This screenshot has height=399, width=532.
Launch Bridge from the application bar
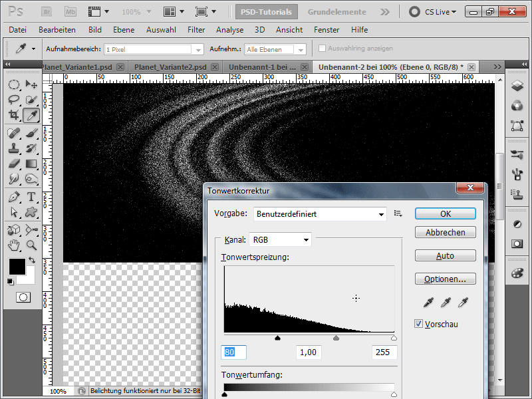click(47, 12)
